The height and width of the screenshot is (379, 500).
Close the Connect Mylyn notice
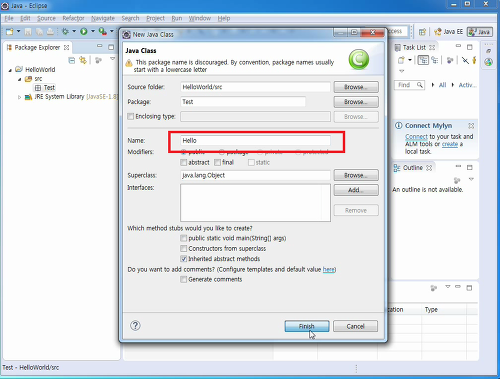(x=471, y=126)
